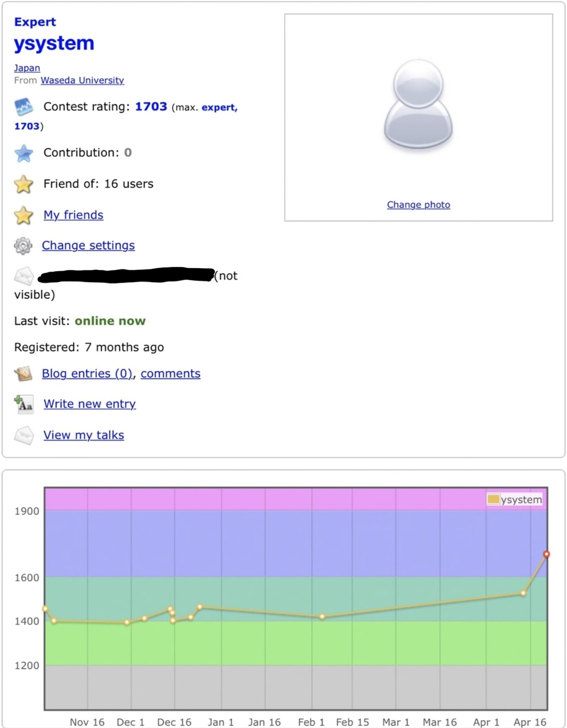This screenshot has height=728, width=567.
Task: Click the blog notebook icon
Action: 23,374
